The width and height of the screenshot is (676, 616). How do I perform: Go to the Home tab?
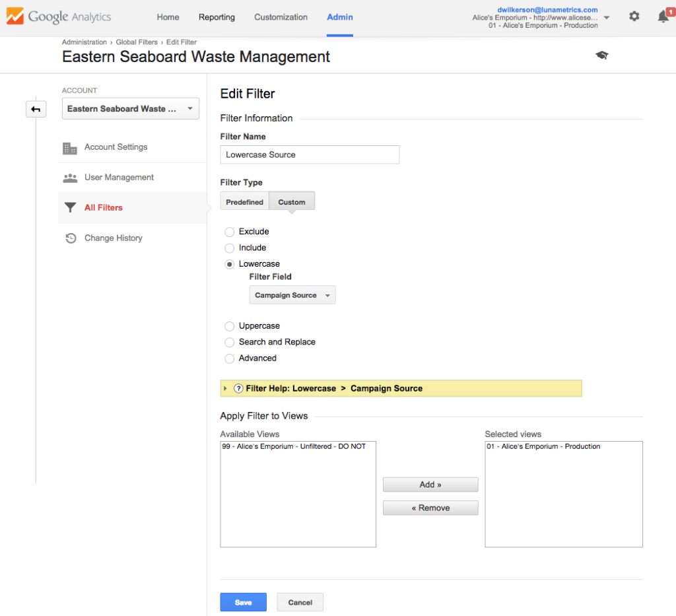[168, 17]
